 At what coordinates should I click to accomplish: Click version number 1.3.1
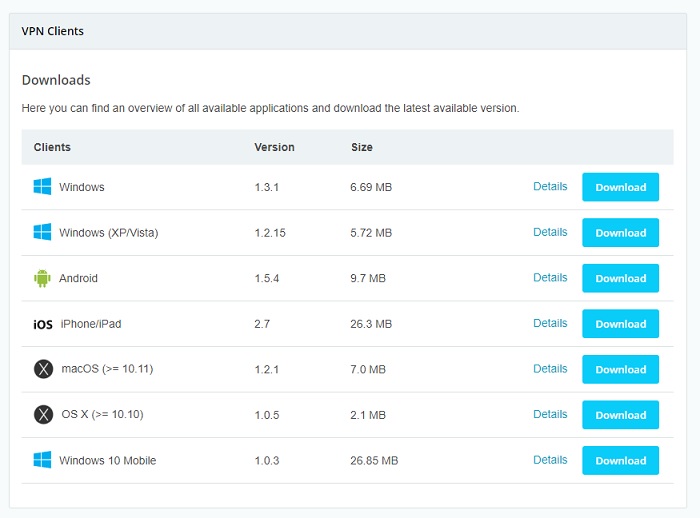coord(267,187)
